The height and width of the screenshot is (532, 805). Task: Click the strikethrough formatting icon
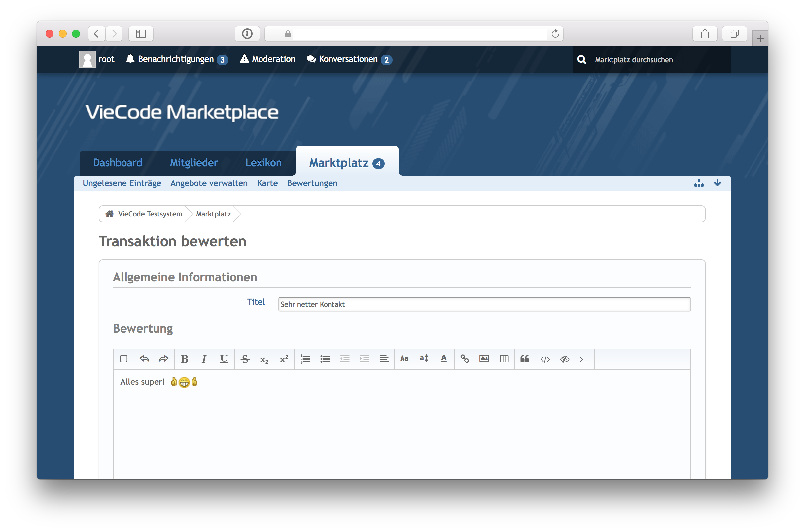[245, 359]
